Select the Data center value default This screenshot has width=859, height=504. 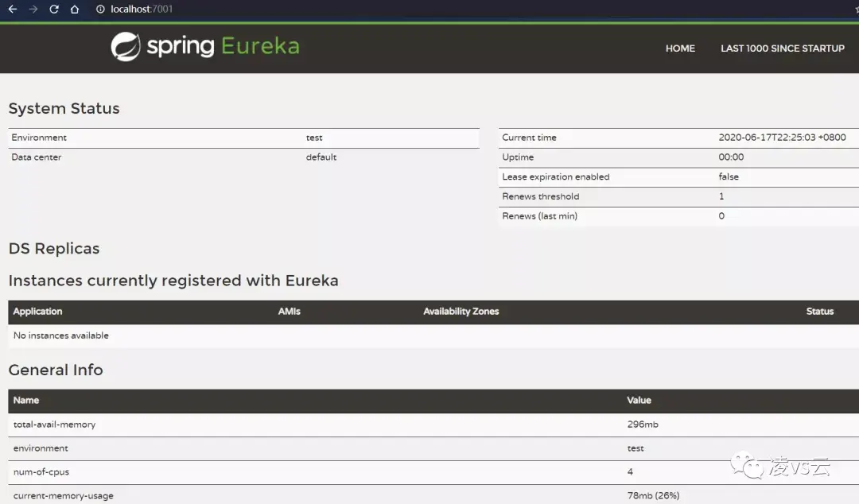click(x=321, y=157)
